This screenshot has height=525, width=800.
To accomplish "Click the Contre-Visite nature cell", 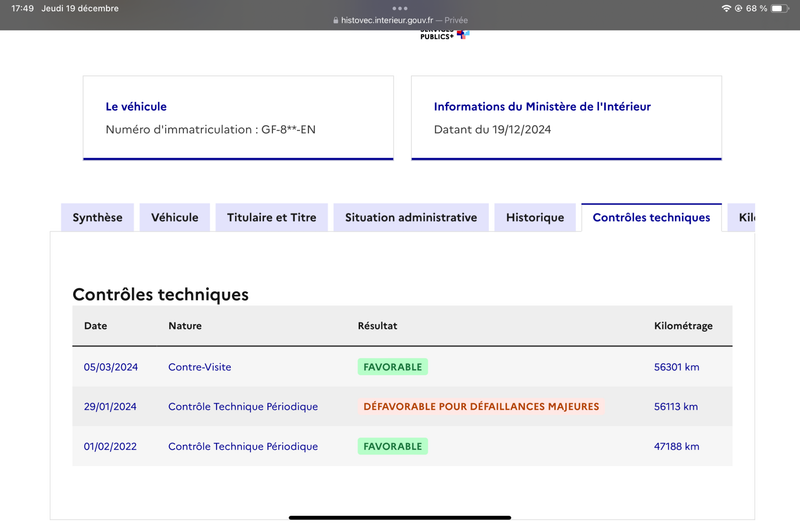I will 199,367.
